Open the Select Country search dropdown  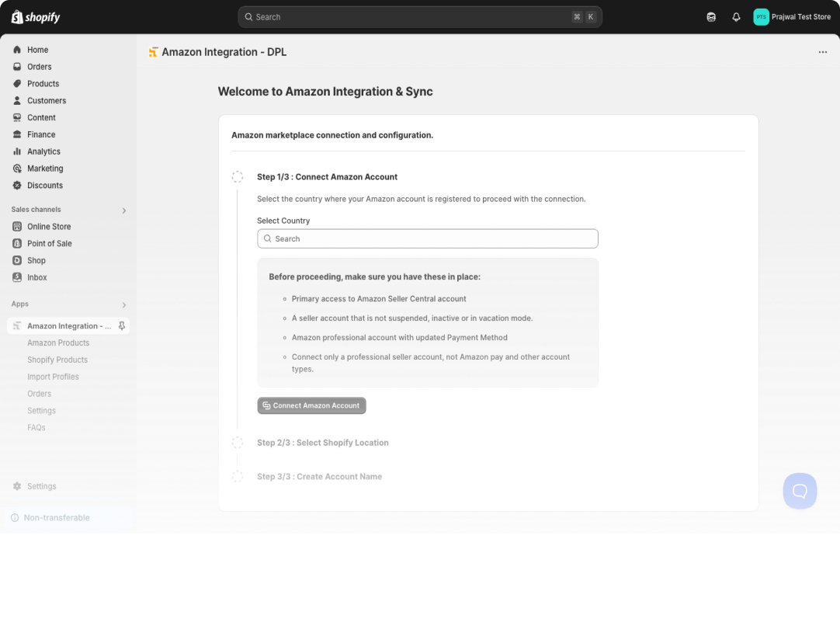pos(427,238)
